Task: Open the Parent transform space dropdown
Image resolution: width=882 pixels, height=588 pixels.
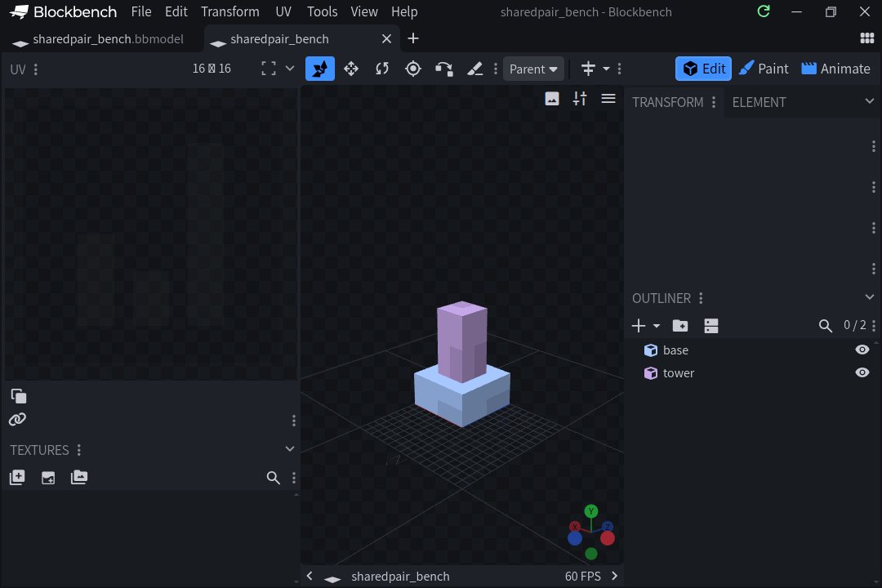Action: (533, 69)
